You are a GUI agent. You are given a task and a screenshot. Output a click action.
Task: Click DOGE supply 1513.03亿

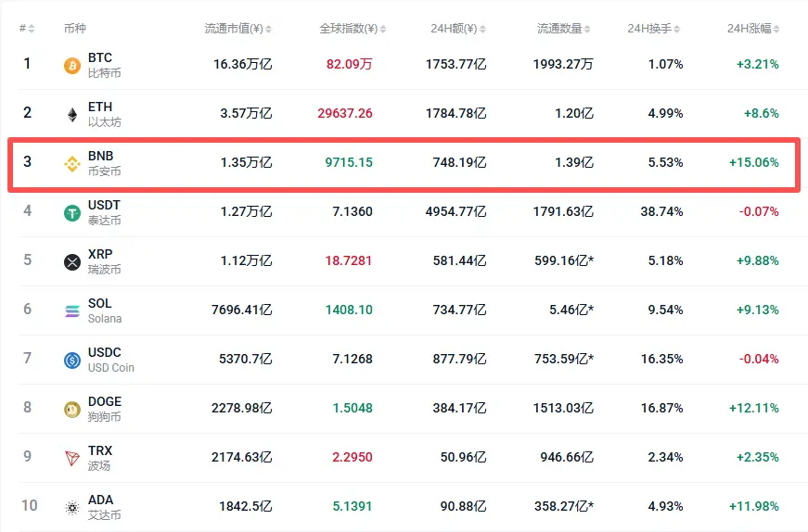[563, 408]
